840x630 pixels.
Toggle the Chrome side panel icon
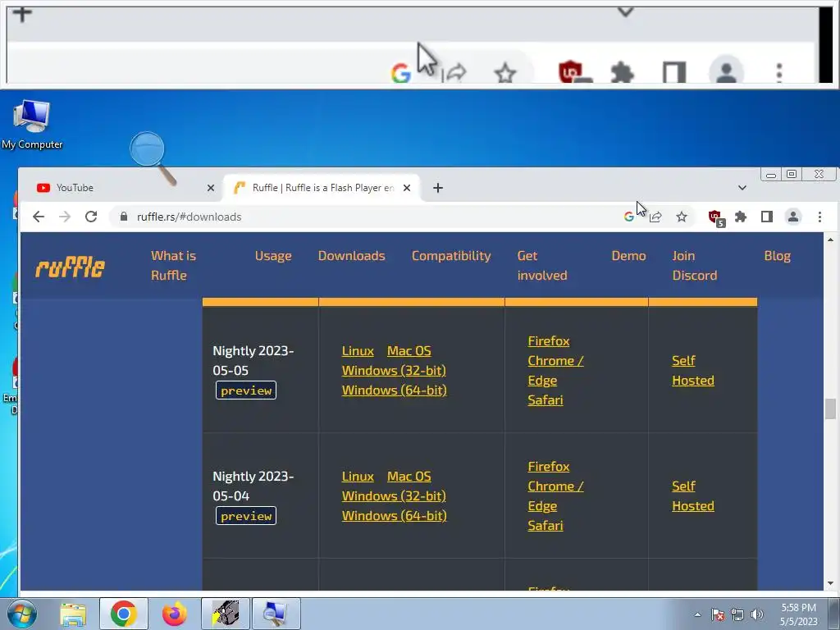[767, 217]
